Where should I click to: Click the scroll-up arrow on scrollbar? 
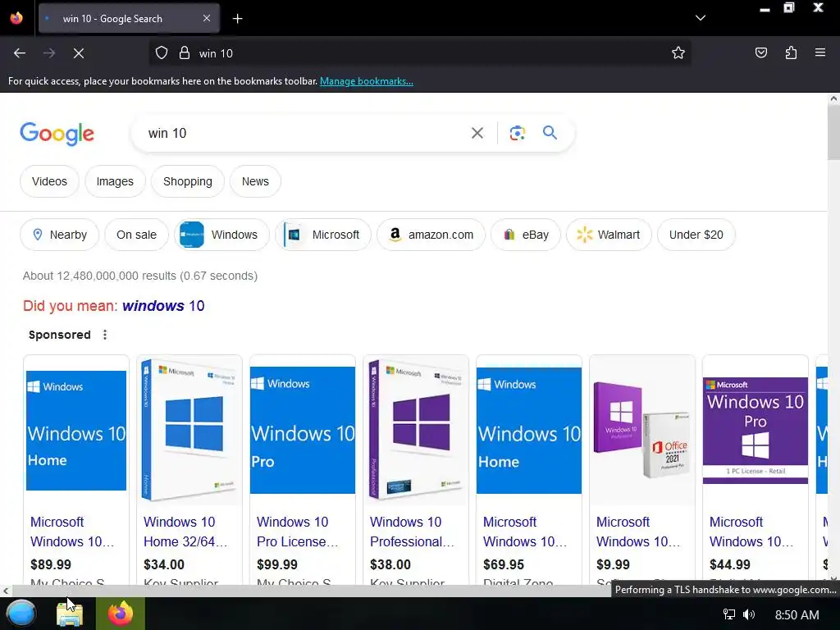(833, 98)
